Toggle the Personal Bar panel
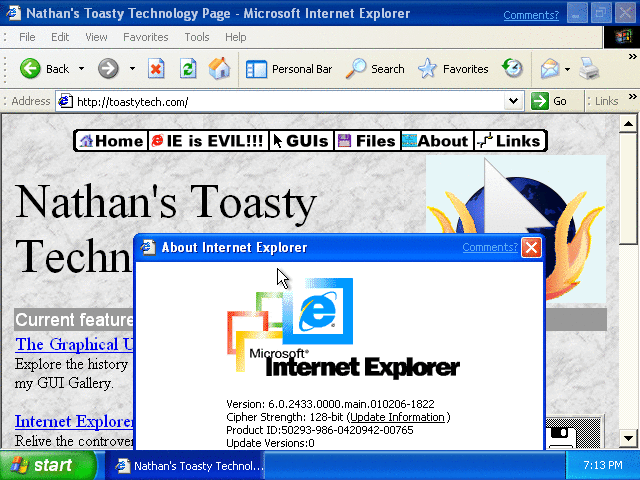The image size is (640, 480). pos(289,69)
